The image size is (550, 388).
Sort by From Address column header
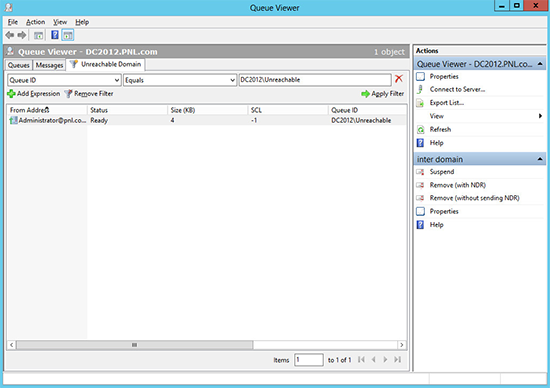tap(47, 110)
